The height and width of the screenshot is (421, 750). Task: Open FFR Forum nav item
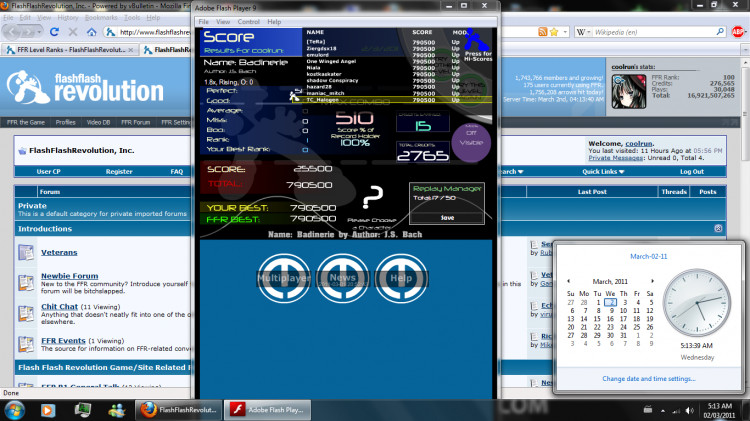[135, 122]
